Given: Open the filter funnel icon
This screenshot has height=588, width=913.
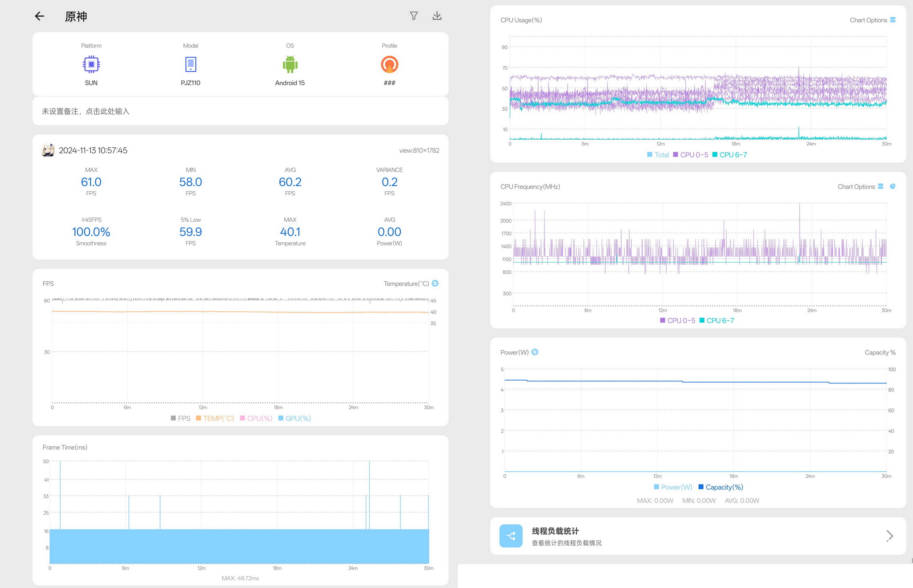Looking at the screenshot, I should (414, 16).
